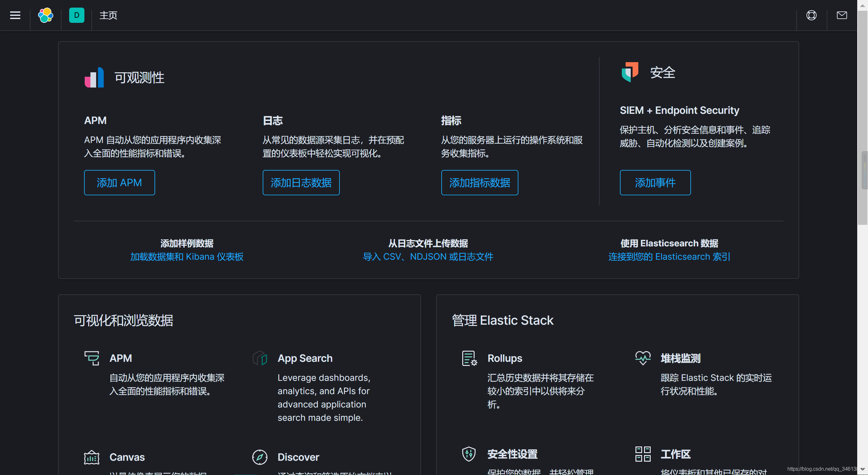Click the App Search icon
868x475 pixels.
(x=260, y=358)
